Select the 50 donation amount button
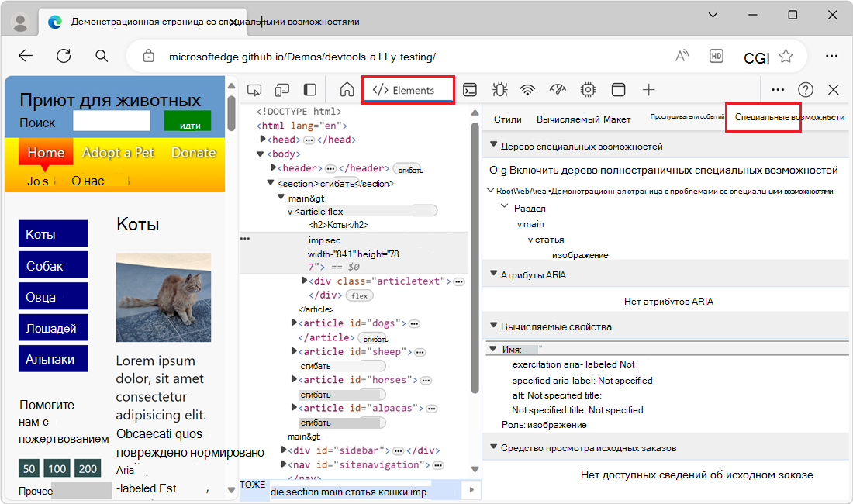 [29, 468]
